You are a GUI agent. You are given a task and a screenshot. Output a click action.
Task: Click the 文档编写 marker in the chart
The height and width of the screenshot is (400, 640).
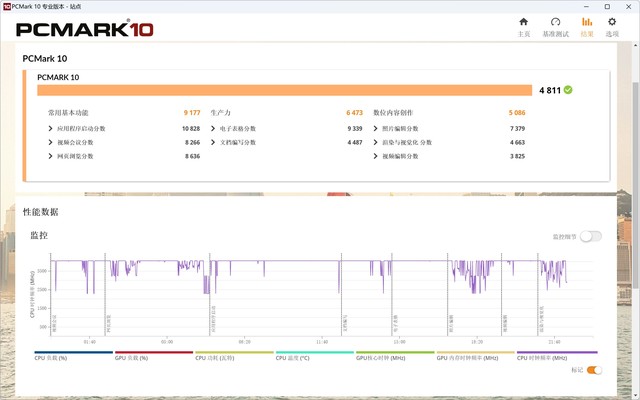[345, 323]
